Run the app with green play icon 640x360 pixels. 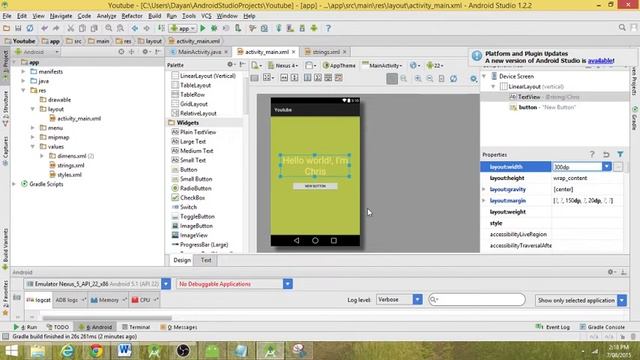pyautogui.click(x=202, y=28)
